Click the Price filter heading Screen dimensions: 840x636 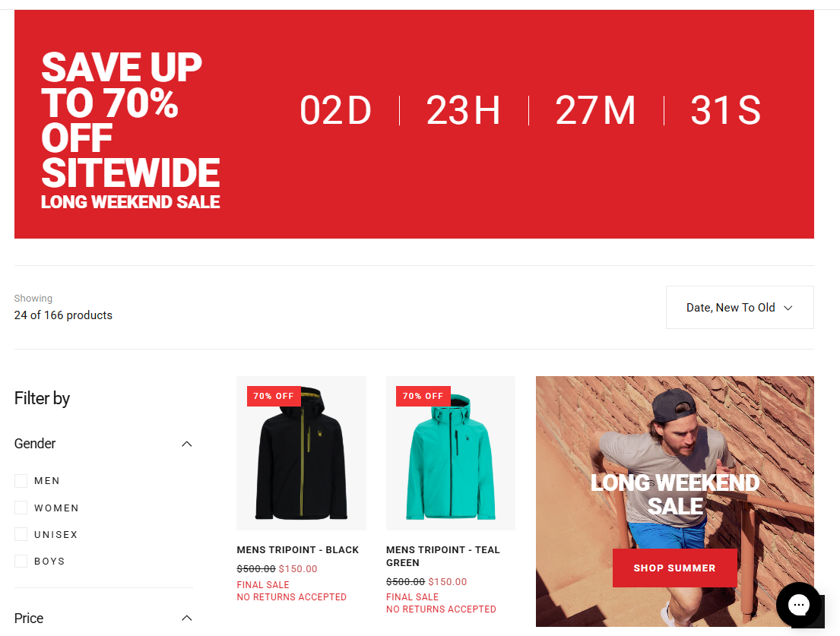click(x=29, y=619)
